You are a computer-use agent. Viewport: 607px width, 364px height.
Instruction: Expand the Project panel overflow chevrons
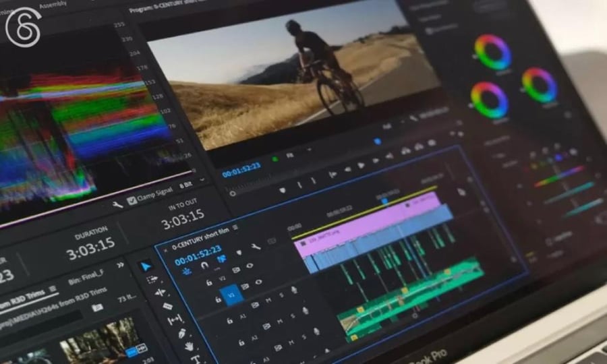(121, 265)
